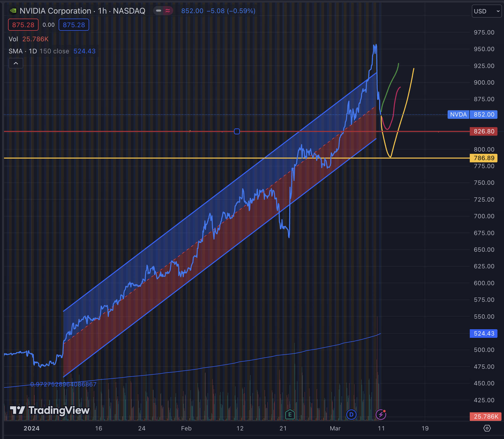Click the pink wavy data-mode indicator icon
Screen dimensions: 504x439
[168, 11]
